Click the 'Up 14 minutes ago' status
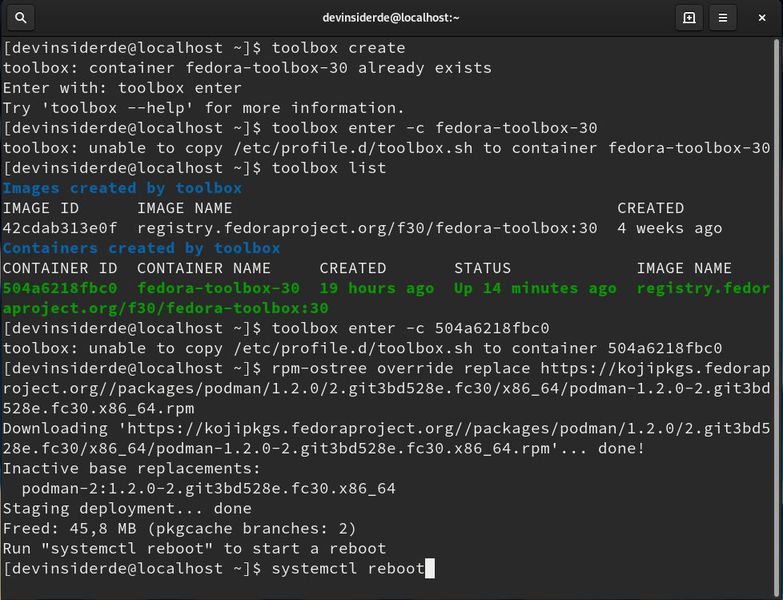783x600 pixels. [x=535, y=288]
